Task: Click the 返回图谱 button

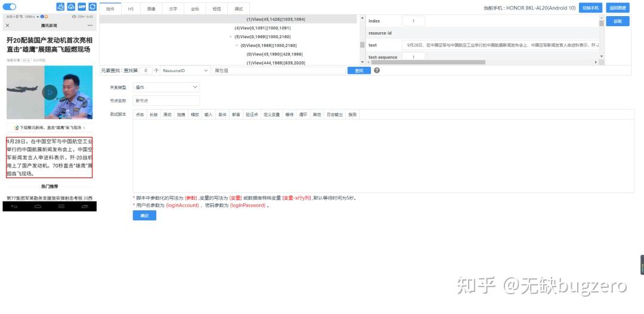Action: [x=618, y=8]
